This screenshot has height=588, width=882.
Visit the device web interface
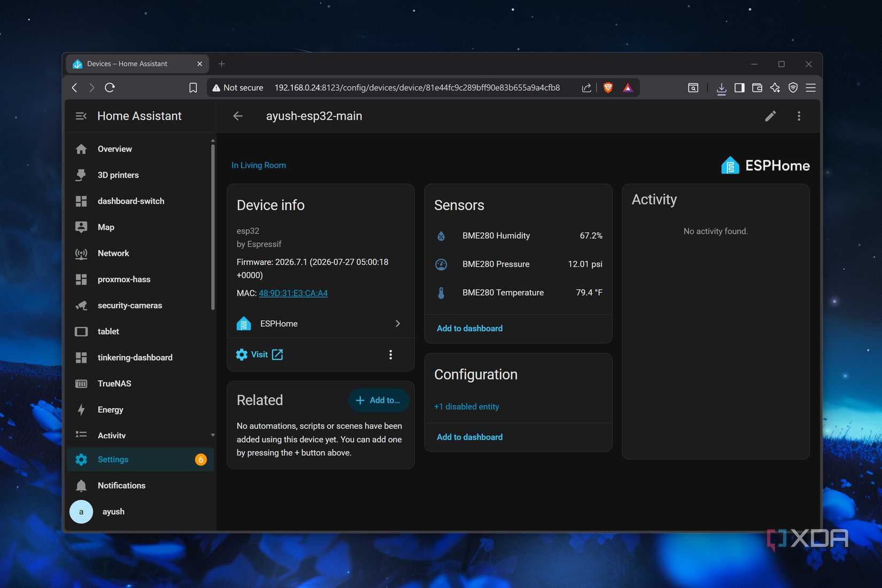click(x=260, y=354)
